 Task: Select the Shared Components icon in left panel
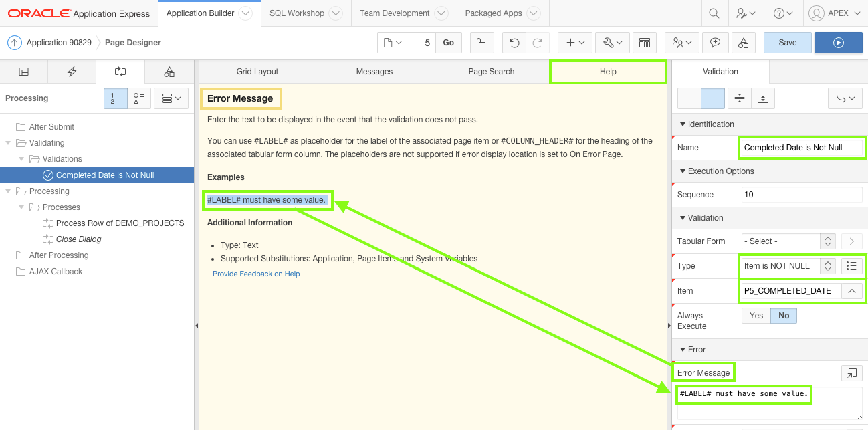169,72
